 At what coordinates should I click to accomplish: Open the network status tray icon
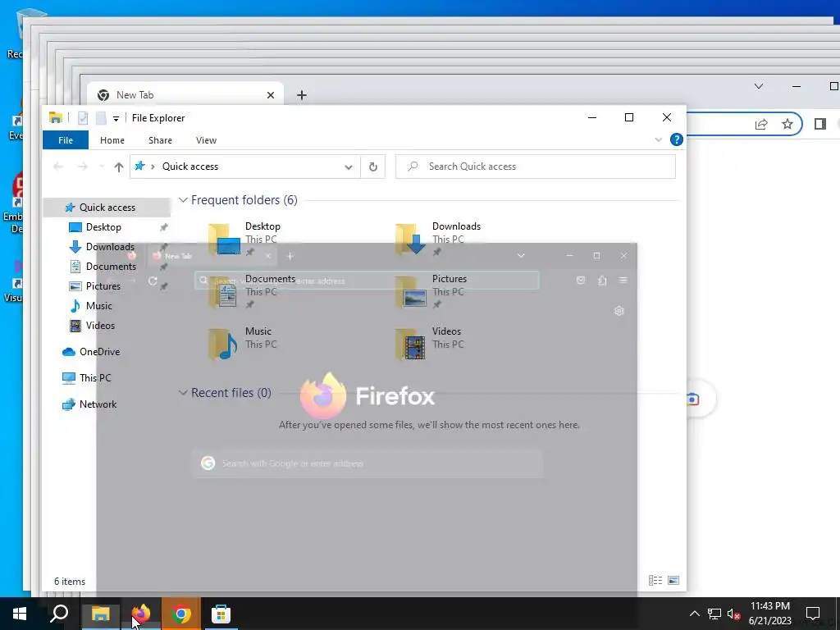pyautogui.click(x=714, y=614)
